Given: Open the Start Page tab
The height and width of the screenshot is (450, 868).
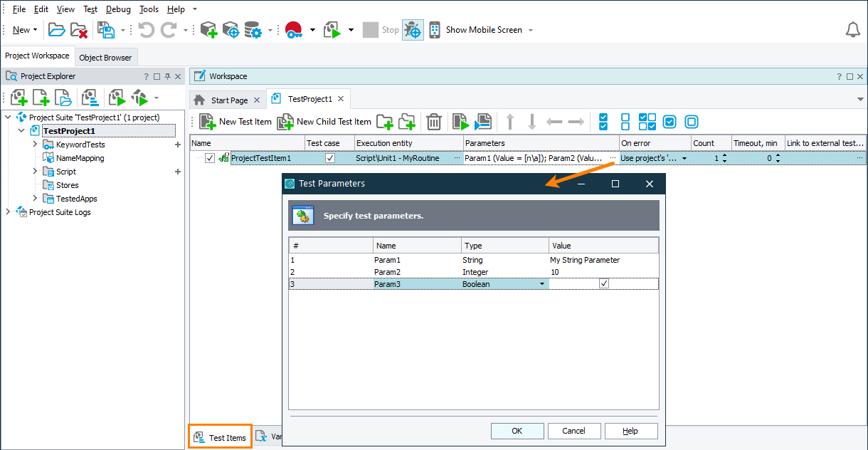Looking at the screenshot, I should (x=228, y=99).
